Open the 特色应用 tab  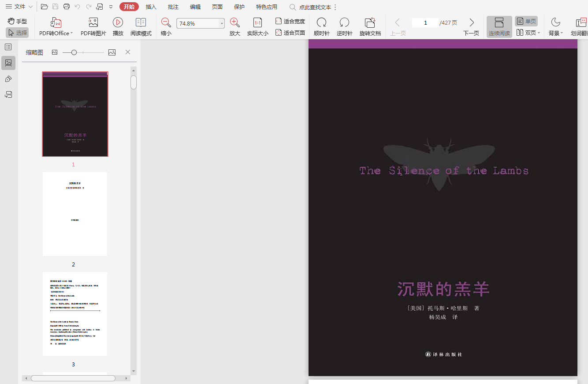267,7
